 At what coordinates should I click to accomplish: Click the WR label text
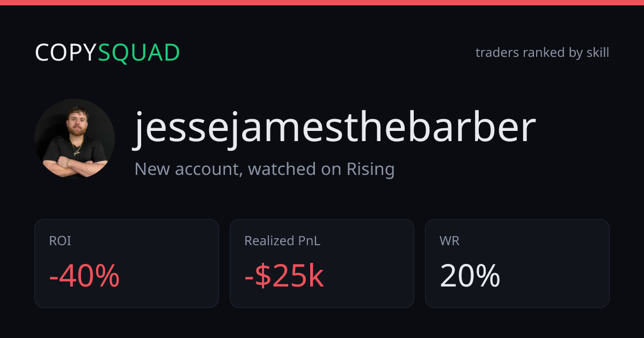click(450, 241)
